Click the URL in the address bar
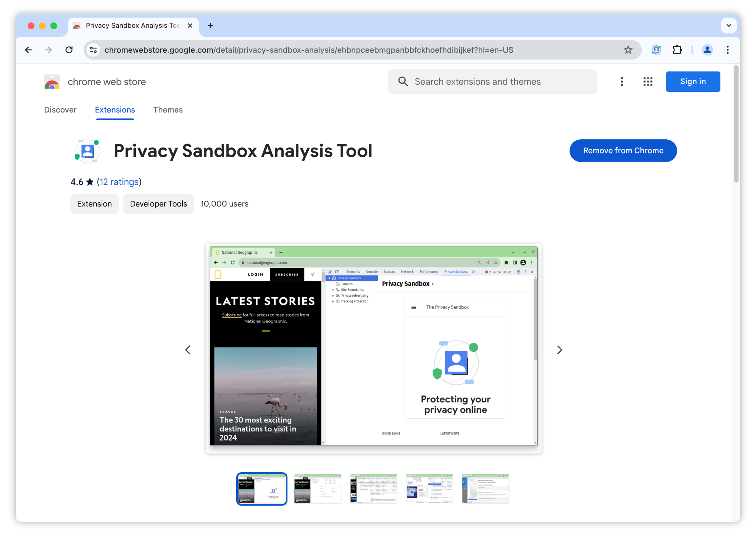Image resolution: width=756 pixels, height=536 pixels. [309, 50]
